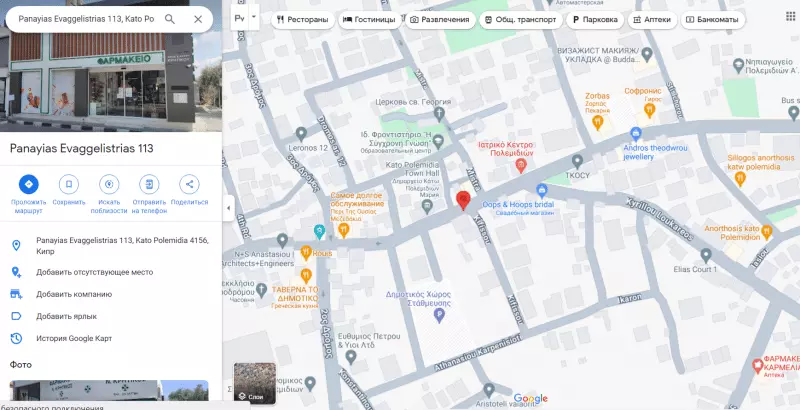Image resolution: width=800 pixels, height=410 pixels.
Task: Select the Банкоматы filter chip
Action: click(x=712, y=20)
